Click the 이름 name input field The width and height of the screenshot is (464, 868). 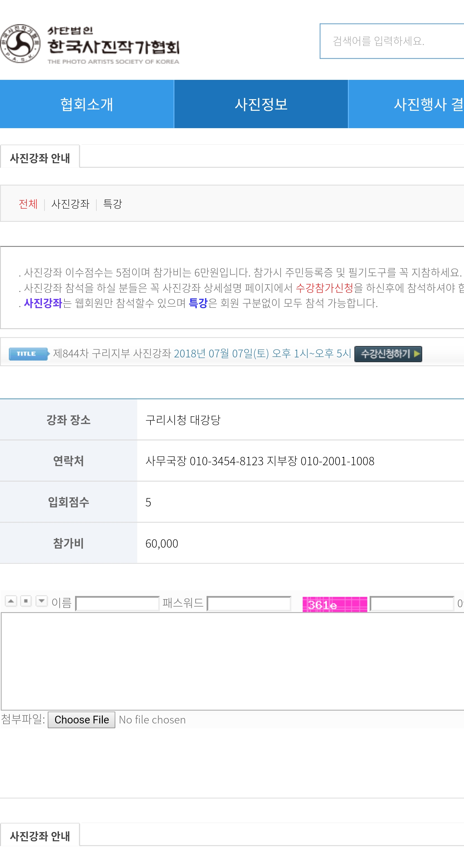tap(117, 603)
